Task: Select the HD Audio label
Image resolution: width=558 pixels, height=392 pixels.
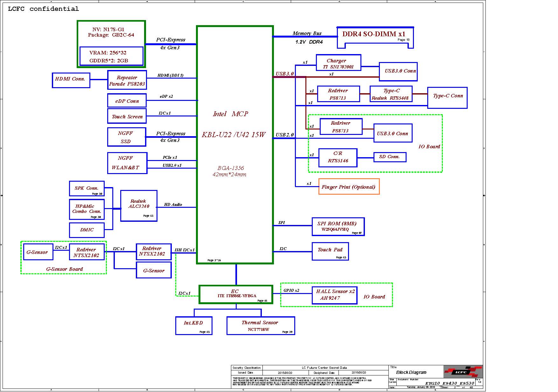Action: (x=173, y=204)
